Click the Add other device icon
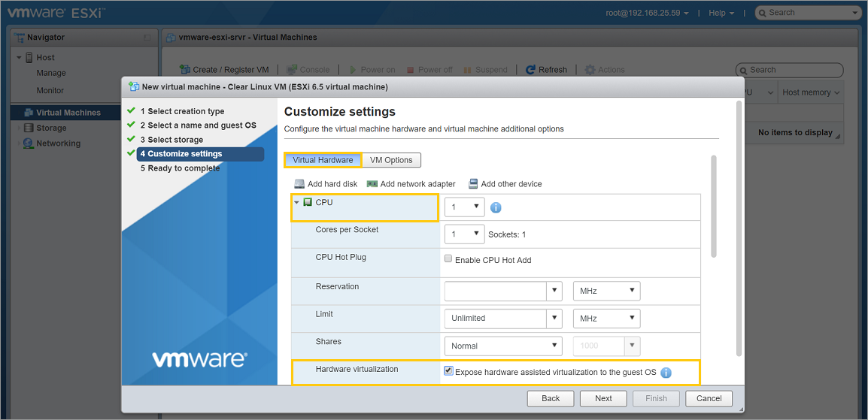The height and width of the screenshot is (420, 868). (473, 184)
